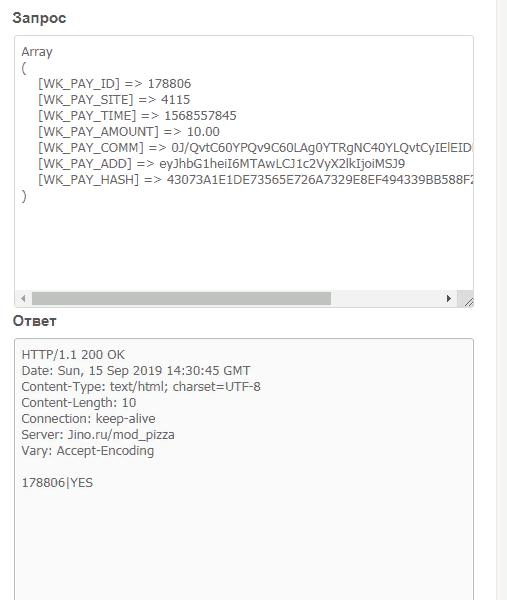Click the HTTP/1.1 200 OK status line
Image resolution: width=507 pixels, height=600 pixels.
pos(73,355)
